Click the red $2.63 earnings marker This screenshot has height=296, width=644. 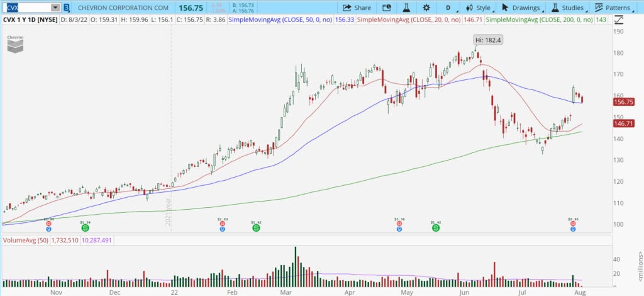click(222, 223)
